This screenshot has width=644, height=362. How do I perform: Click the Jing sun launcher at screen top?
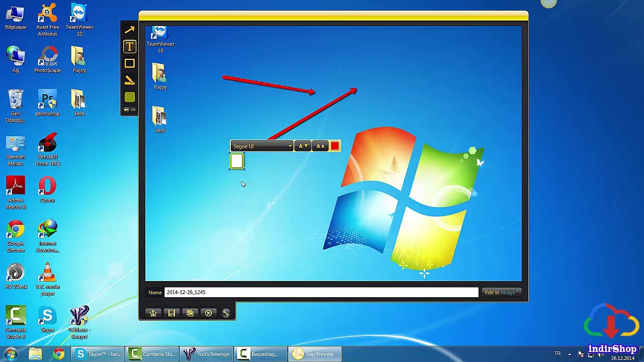(548, 3)
